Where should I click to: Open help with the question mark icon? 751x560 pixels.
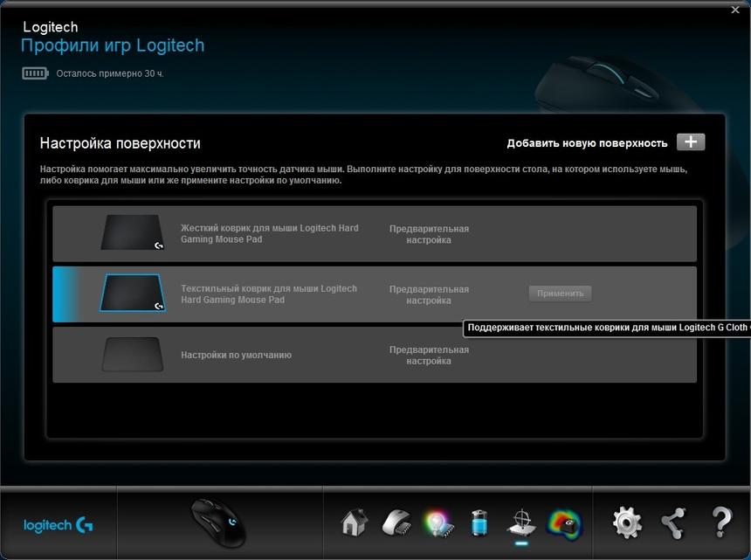coord(721,523)
